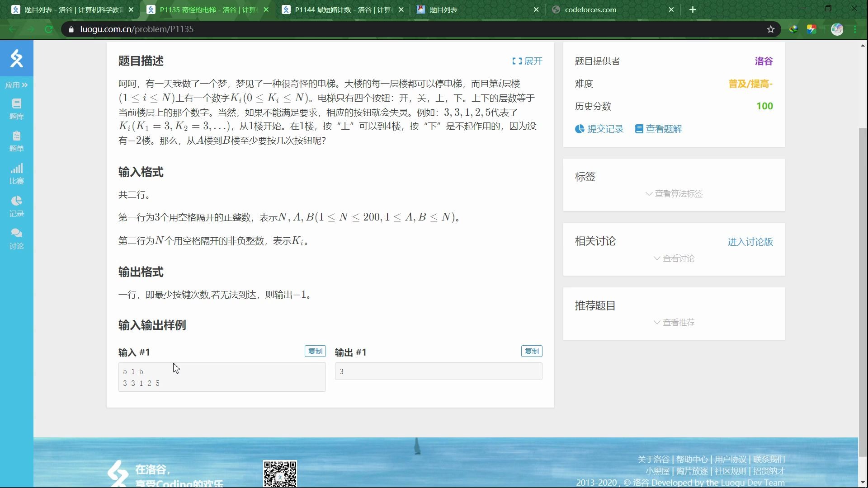Open the 比赛 contest icon

(17, 174)
